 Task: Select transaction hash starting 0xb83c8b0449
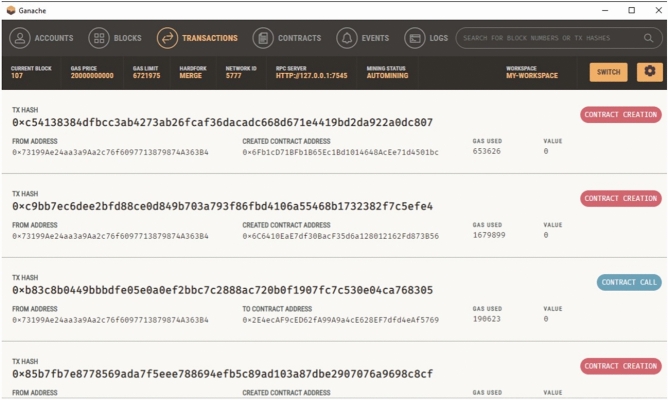tap(222, 290)
